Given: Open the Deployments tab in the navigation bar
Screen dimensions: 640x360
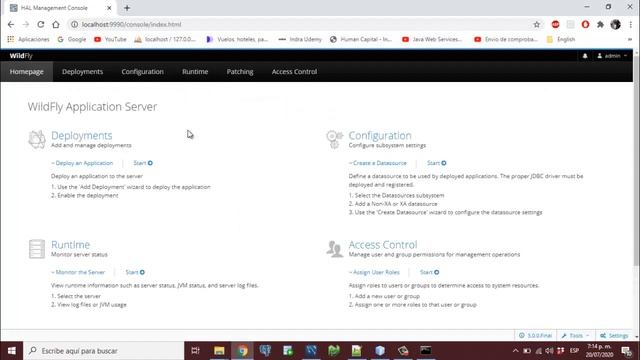Looking at the screenshot, I should click(x=82, y=71).
